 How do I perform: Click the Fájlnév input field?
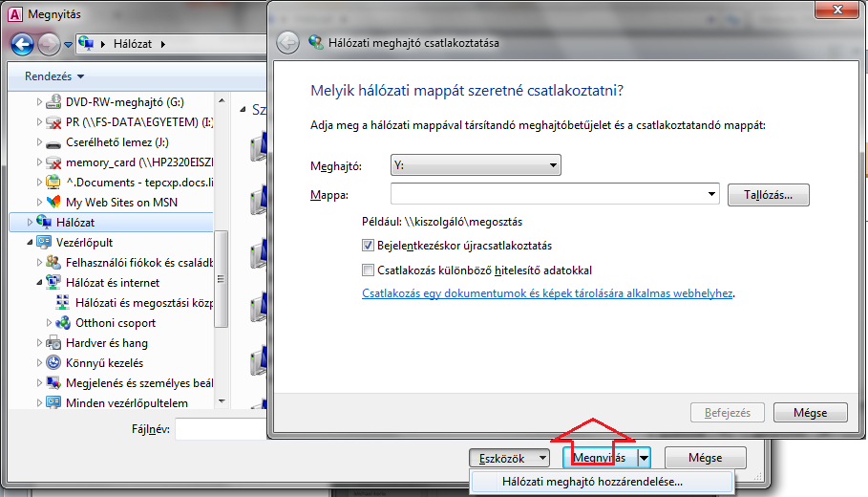point(222,429)
